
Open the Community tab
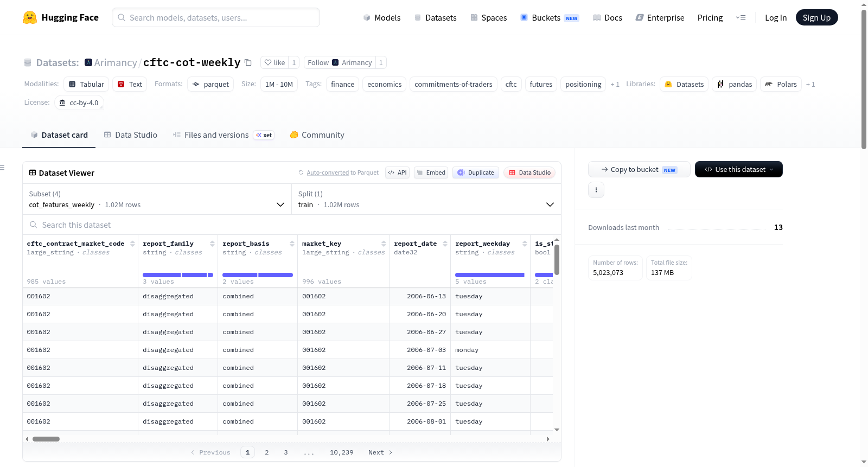[x=317, y=135]
